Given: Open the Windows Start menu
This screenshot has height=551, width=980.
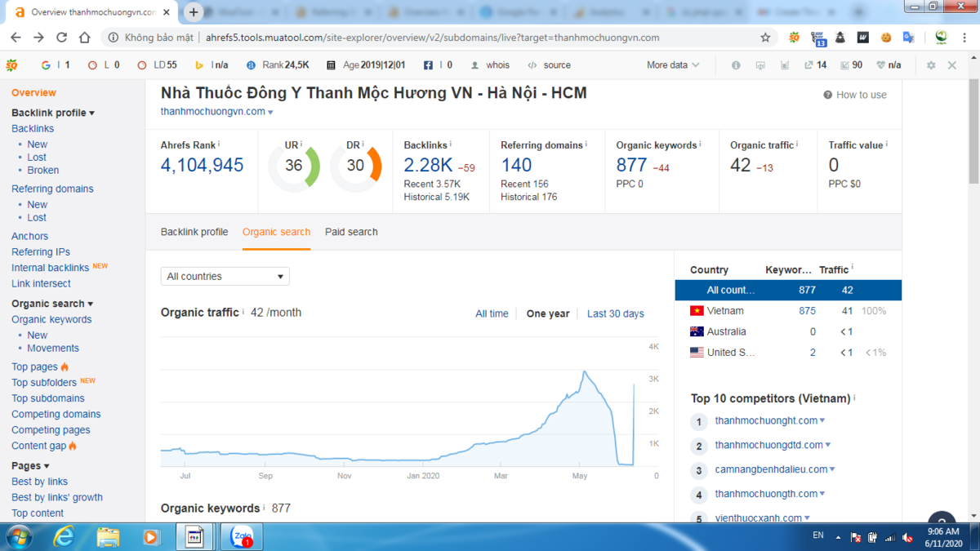Looking at the screenshot, I should [x=18, y=537].
